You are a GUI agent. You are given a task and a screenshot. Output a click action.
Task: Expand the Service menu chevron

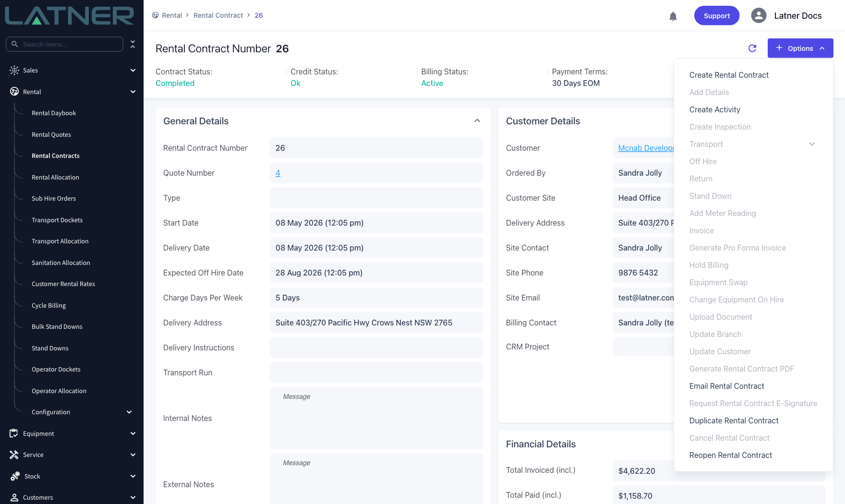tap(133, 455)
